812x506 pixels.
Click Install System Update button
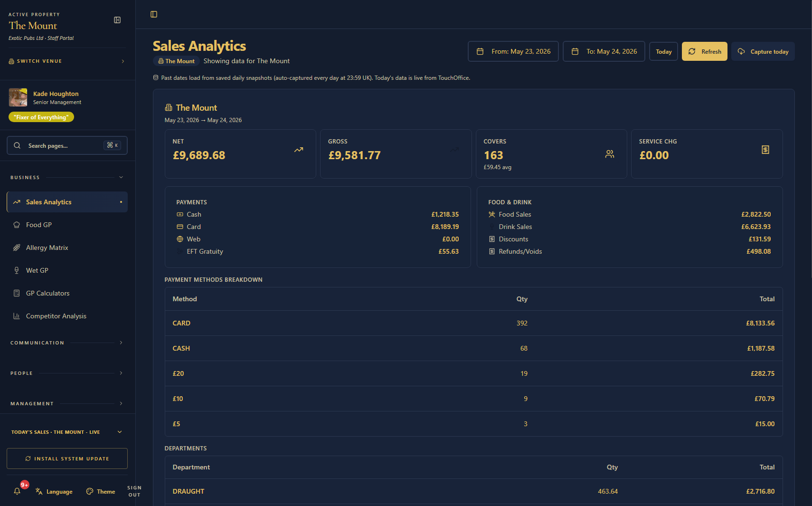67,458
